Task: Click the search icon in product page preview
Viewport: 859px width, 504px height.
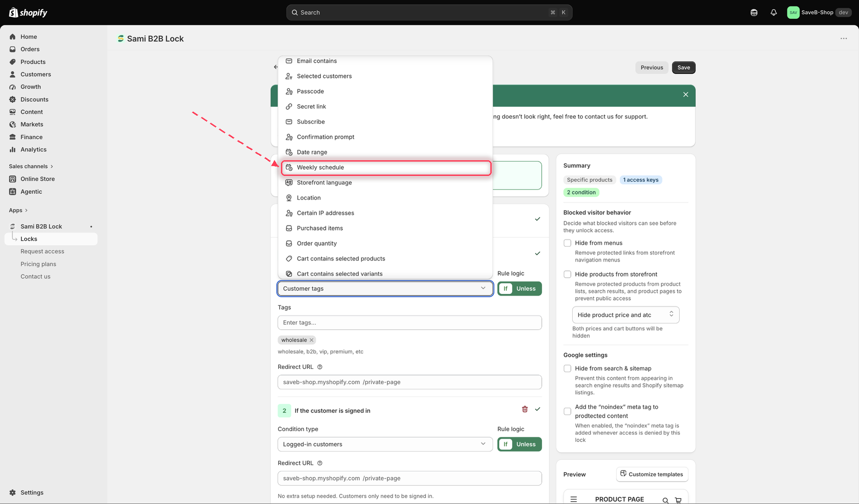Action: click(665, 500)
